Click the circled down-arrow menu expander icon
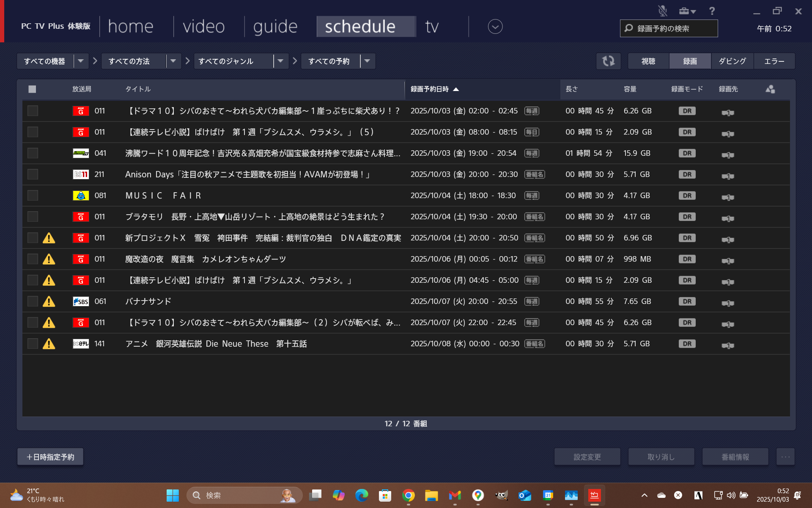The width and height of the screenshot is (812, 508). (495, 27)
